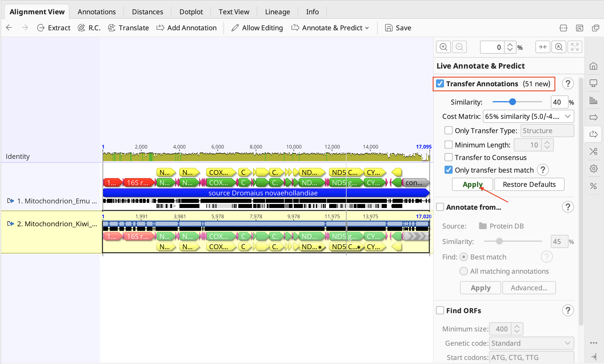Click the Reverse Complement R.C. icon
The height and width of the screenshot is (364, 604).
click(82, 28)
